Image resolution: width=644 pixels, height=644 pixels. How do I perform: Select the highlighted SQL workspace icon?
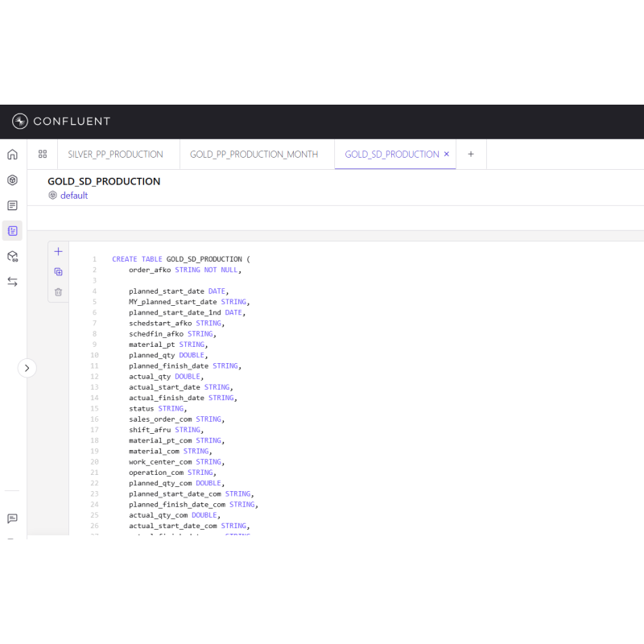pos(12,230)
